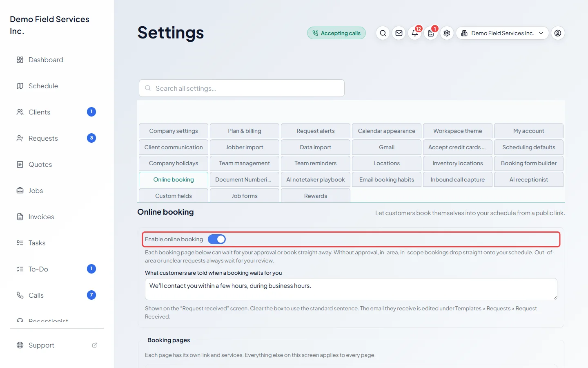Open the header search icon

(383, 33)
